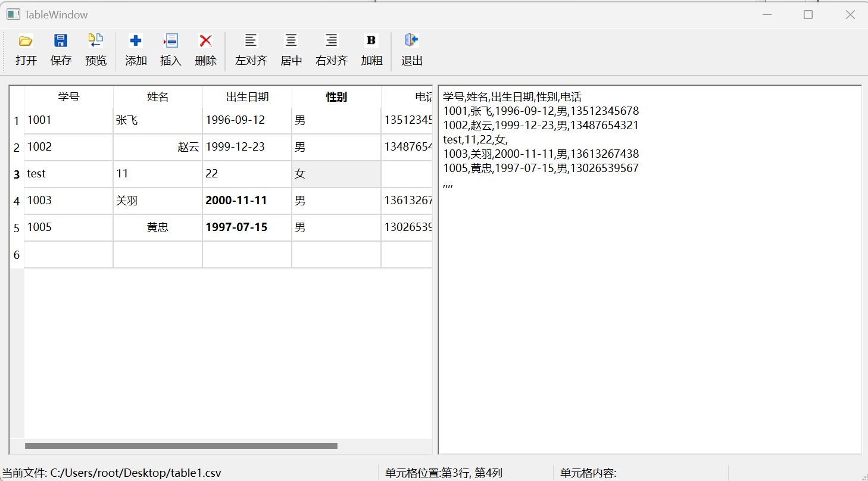Exit the application via 退出 icon
The height and width of the screenshot is (481, 868).
[x=411, y=41]
